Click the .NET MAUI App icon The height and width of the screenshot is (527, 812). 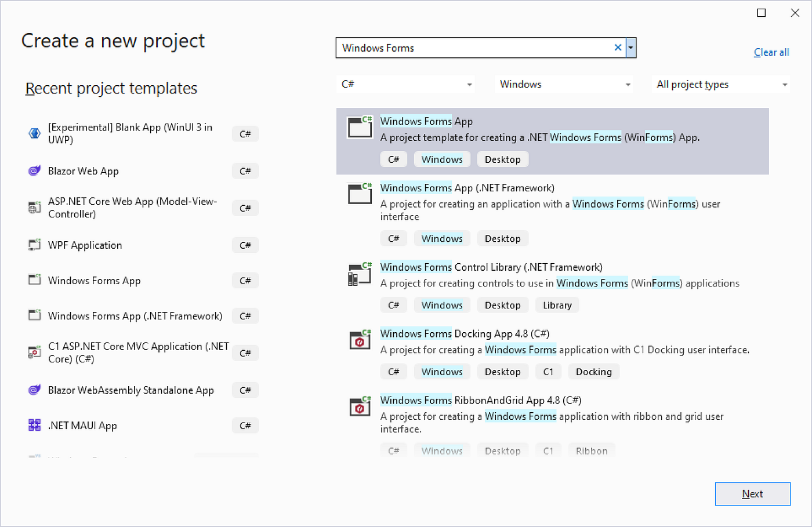click(34, 425)
